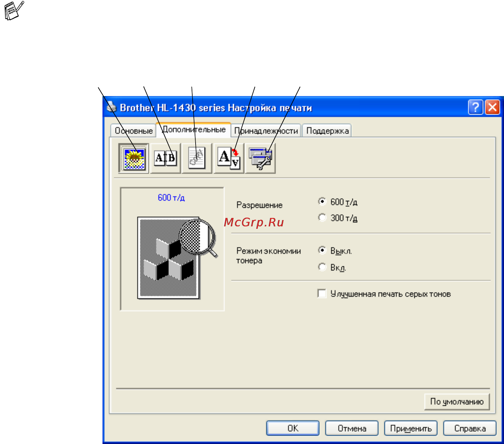The height and width of the screenshot is (444, 504).
Task: Switch to the Поддержка tab
Action: 327,131
